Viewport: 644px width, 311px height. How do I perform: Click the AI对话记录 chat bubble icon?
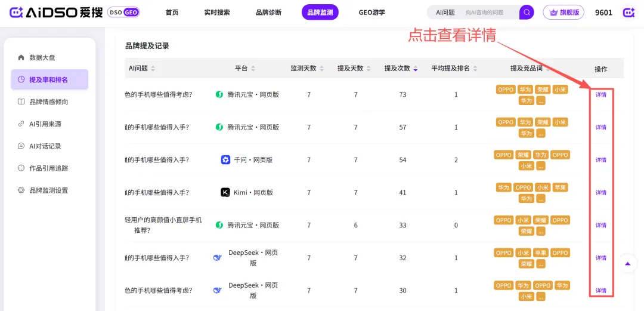pyautogui.click(x=21, y=146)
